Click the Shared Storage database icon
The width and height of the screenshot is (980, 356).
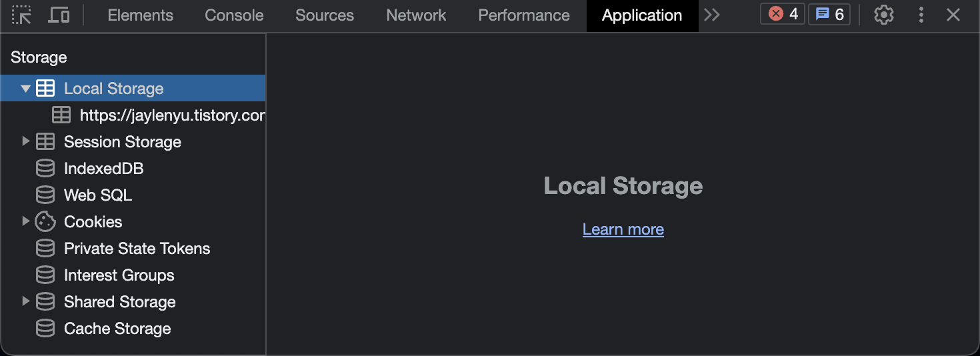click(45, 301)
